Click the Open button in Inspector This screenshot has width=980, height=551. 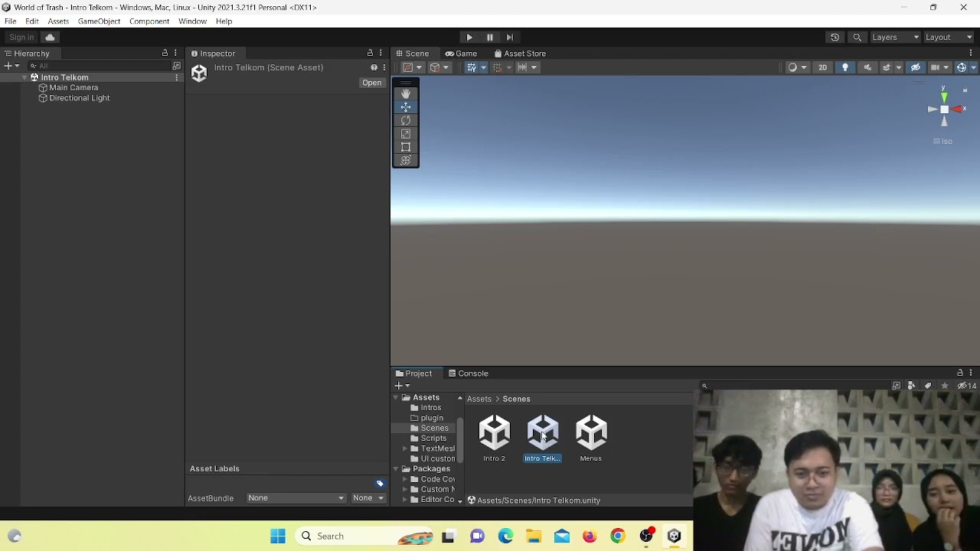[372, 83]
